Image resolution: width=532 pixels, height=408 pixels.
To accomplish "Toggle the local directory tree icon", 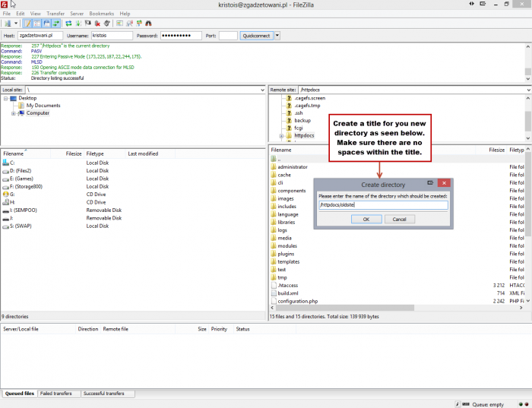I will click(x=36, y=24).
